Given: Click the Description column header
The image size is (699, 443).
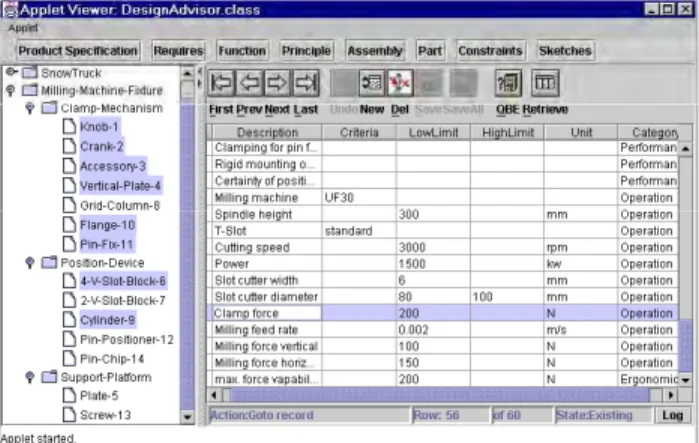Looking at the screenshot, I should point(267,132).
